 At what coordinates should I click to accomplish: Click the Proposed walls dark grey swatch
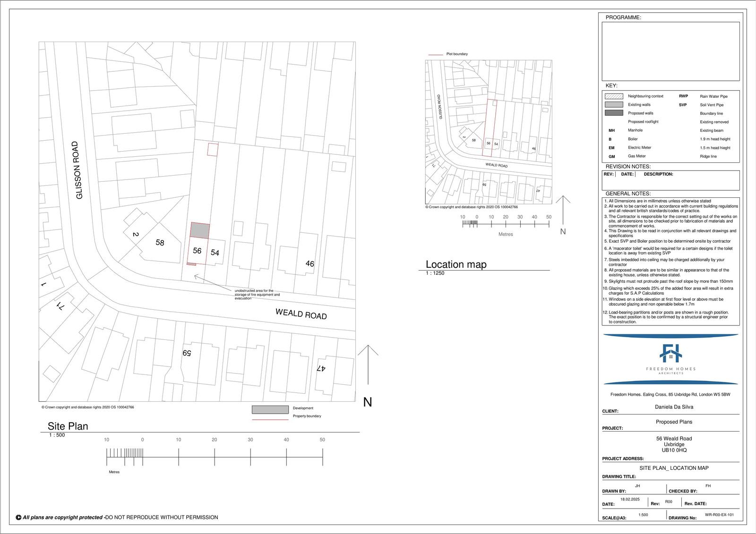(x=613, y=113)
